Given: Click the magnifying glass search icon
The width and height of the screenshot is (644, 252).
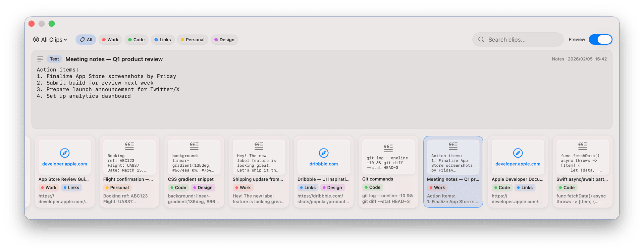Looking at the screenshot, I should [x=481, y=40].
